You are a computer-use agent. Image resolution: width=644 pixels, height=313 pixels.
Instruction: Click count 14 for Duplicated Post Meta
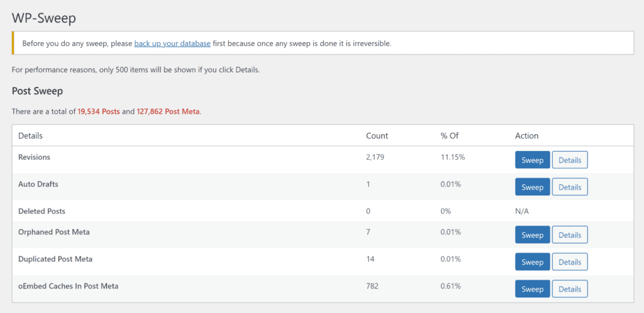(x=370, y=259)
